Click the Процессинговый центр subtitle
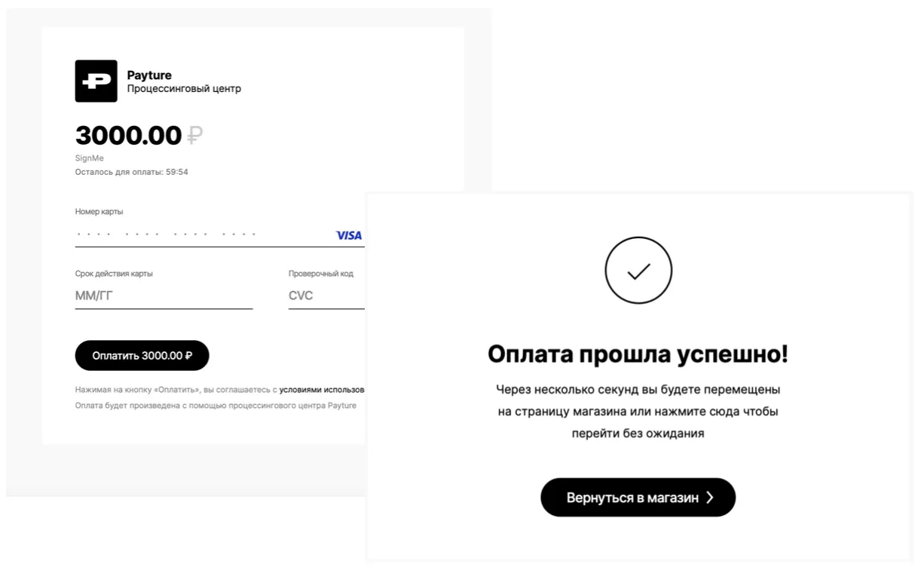The width and height of the screenshot is (924, 573). click(184, 89)
